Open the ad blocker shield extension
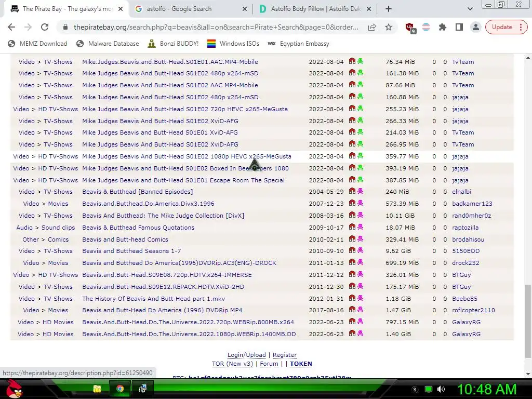Image resolution: width=532 pixels, height=399 pixels. (410, 27)
